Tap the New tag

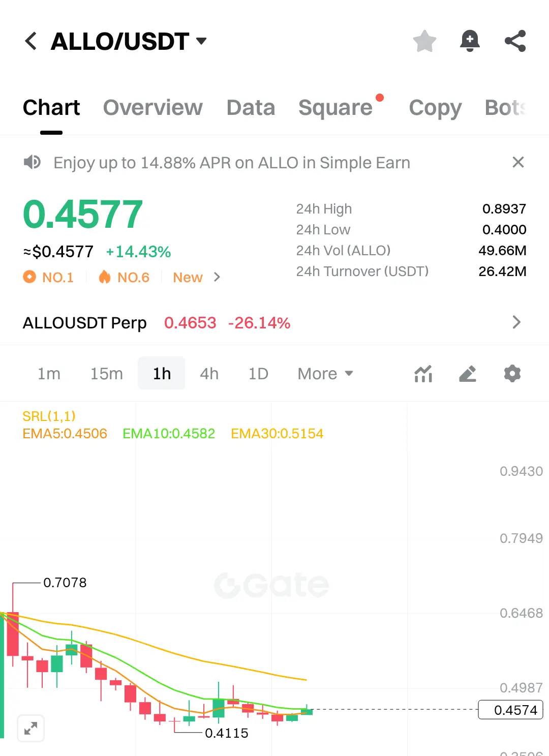[x=188, y=277]
